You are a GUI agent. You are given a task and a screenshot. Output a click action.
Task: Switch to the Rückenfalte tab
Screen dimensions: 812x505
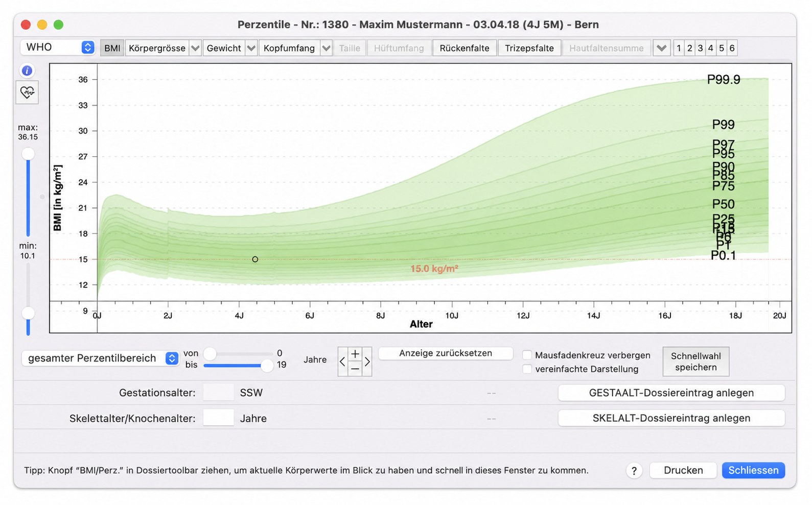click(x=465, y=48)
